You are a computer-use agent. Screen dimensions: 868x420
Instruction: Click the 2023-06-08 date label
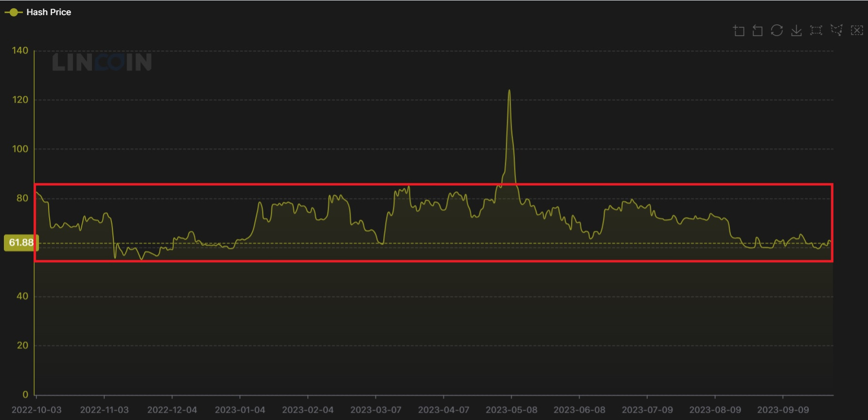pos(579,410)
